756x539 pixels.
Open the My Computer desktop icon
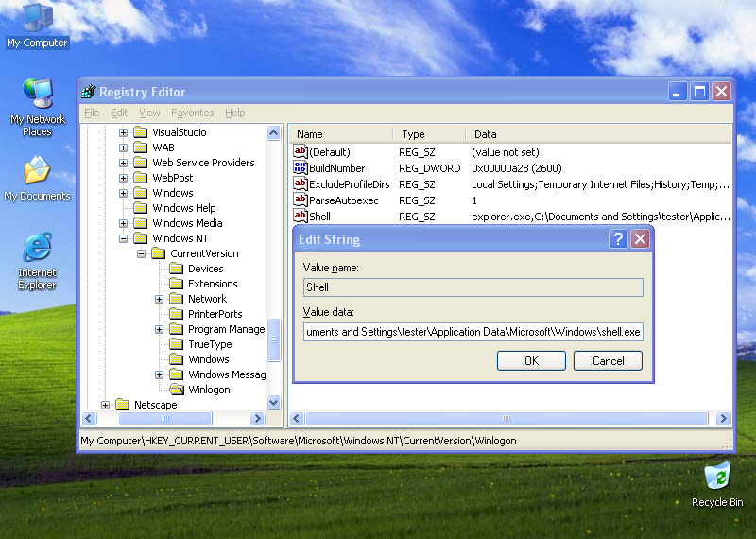point(37,25)
